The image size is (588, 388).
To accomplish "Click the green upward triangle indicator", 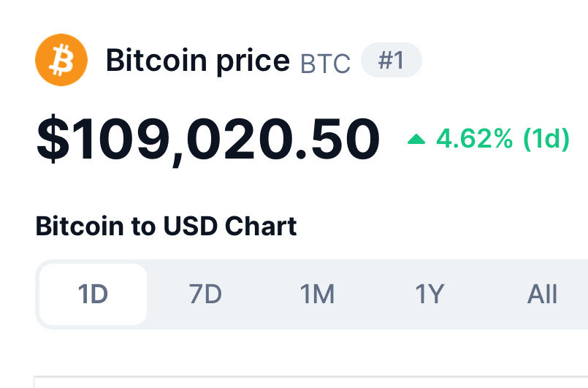I will 416,140.
